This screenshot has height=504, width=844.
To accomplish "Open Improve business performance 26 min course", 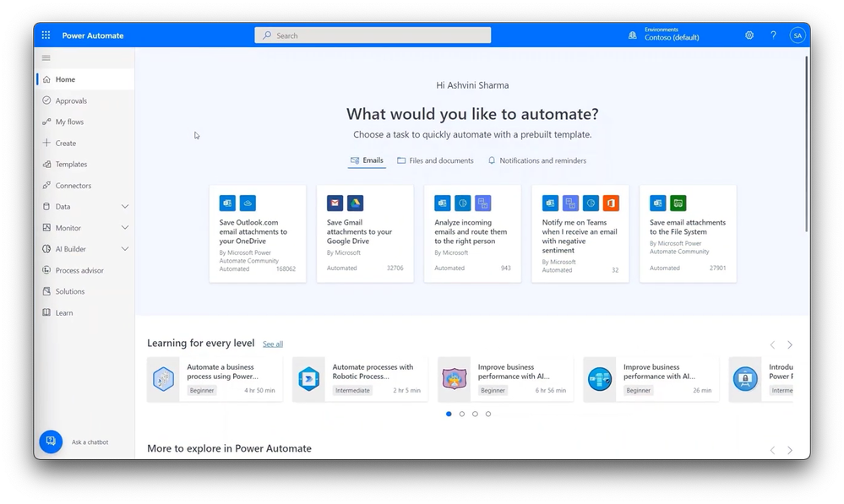I will [651, 379].
